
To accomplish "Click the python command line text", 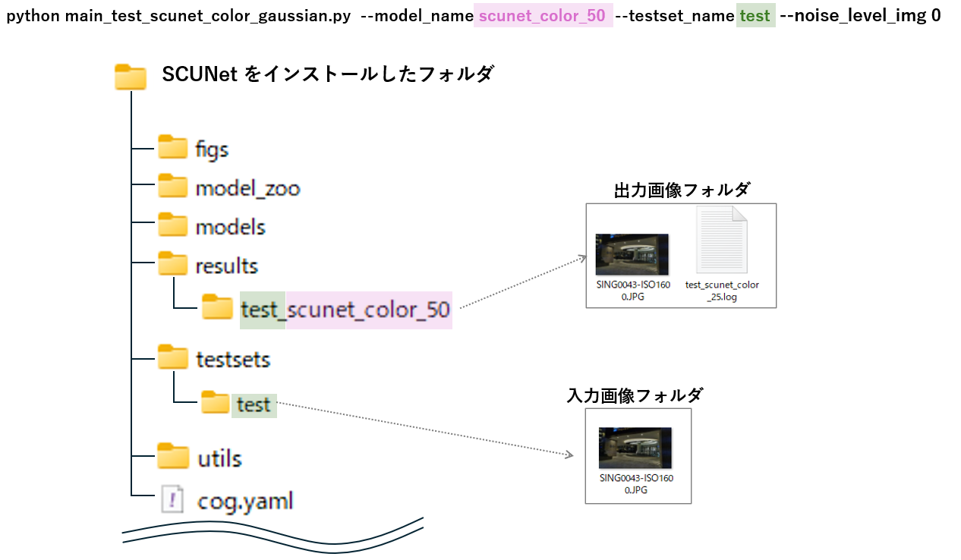I will pos(175,15).
